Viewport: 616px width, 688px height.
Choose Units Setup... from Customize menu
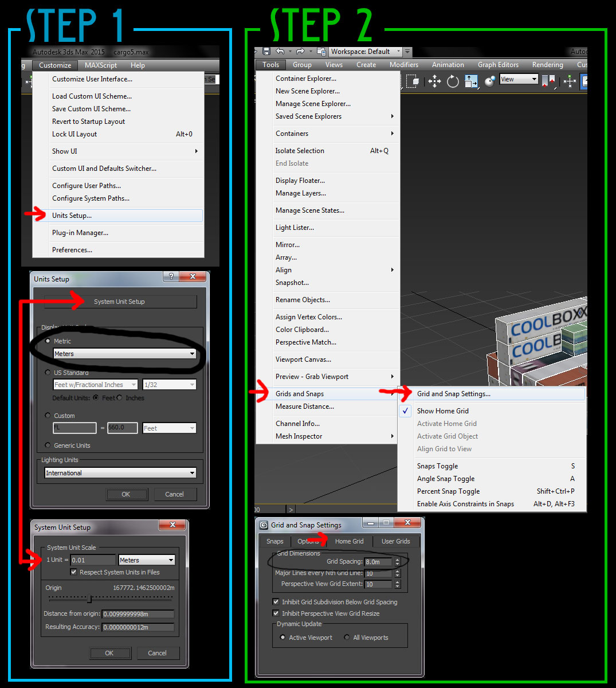coord(117,216)
